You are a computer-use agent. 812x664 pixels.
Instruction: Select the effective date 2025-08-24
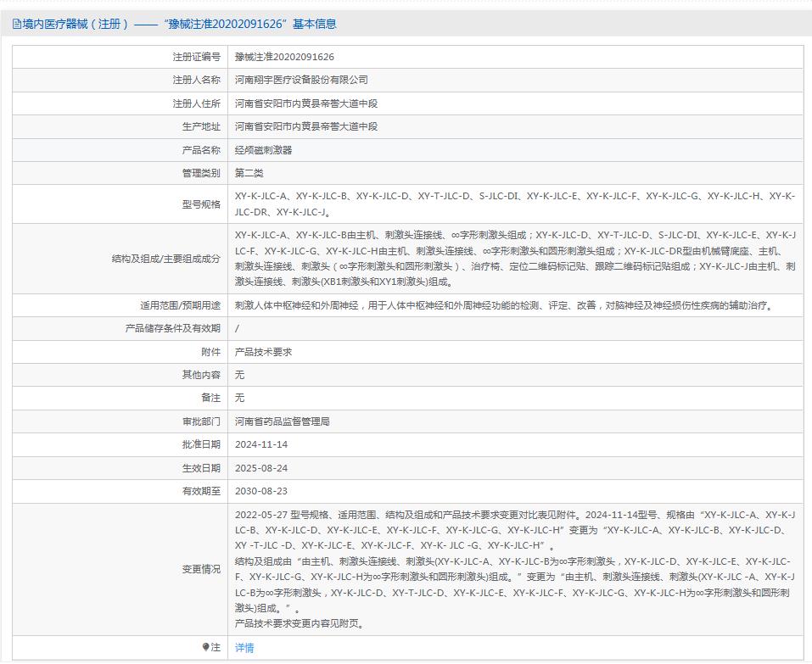pos(261,468)
